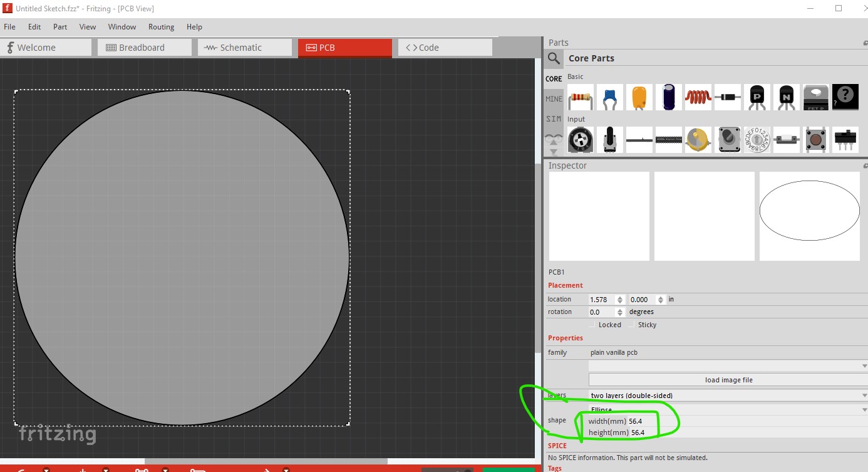Open the layers dropdown showing double-sided
This screenshot has width=868, height=472.
click(727, 396)
